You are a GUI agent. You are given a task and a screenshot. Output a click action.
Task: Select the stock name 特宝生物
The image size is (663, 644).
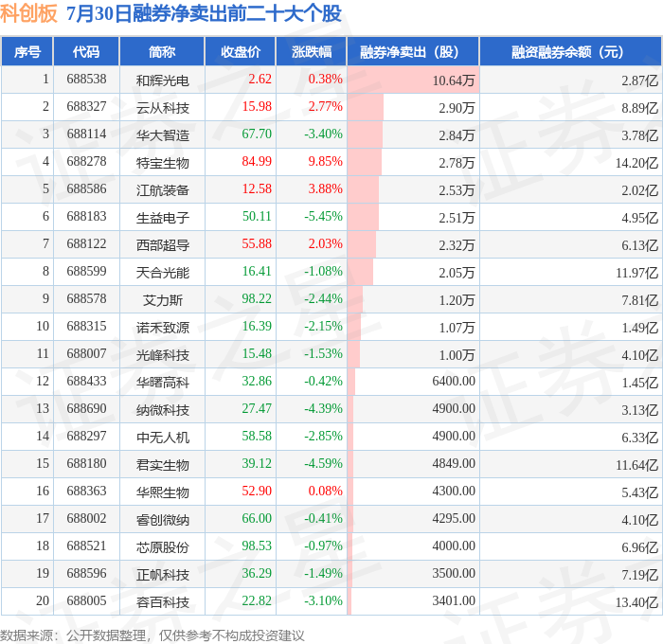click(x=162, y=162)
